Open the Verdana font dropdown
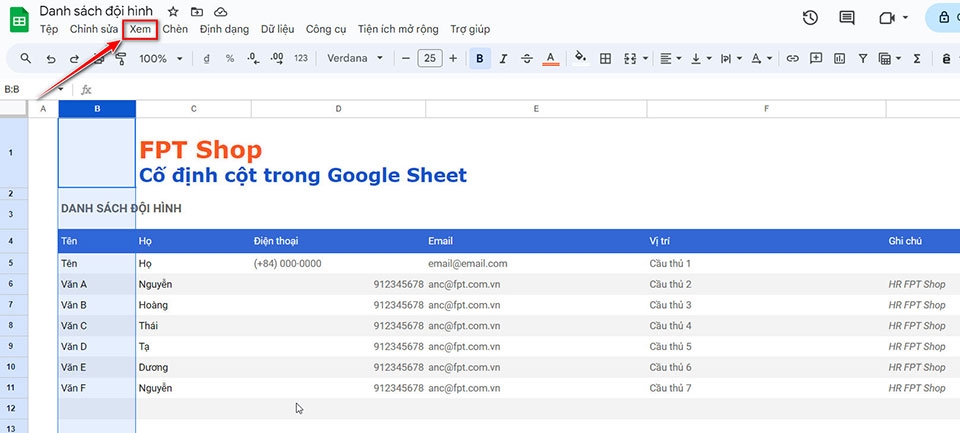The width and height of the screenshot is (960, 433). click(x=355, y=58)
